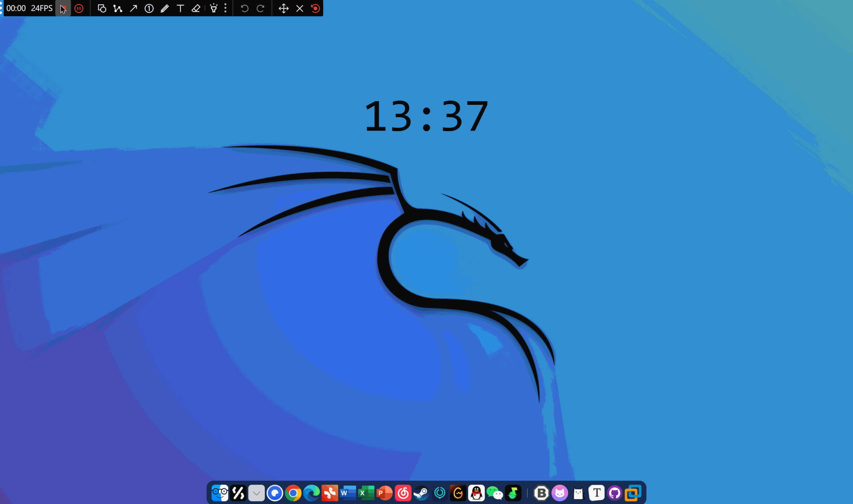This screenshot has width=853, height=504.
Task: Turn on the spotlight flashlight tool
Action: coord(214,9)
